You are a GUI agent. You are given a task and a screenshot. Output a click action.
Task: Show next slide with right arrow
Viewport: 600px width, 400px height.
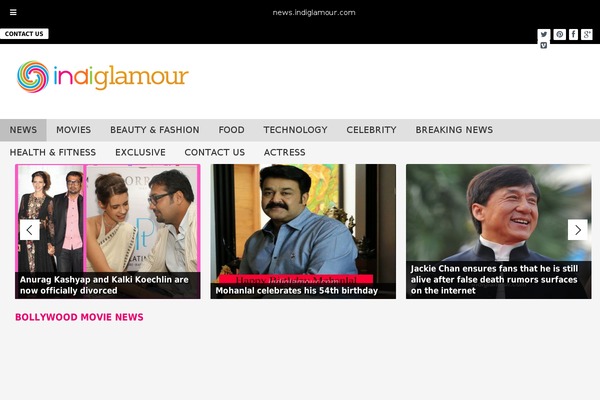point(577,230)
